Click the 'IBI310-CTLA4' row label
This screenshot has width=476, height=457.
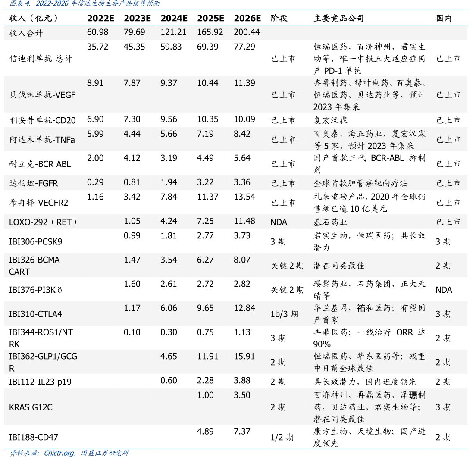point(35,314)
